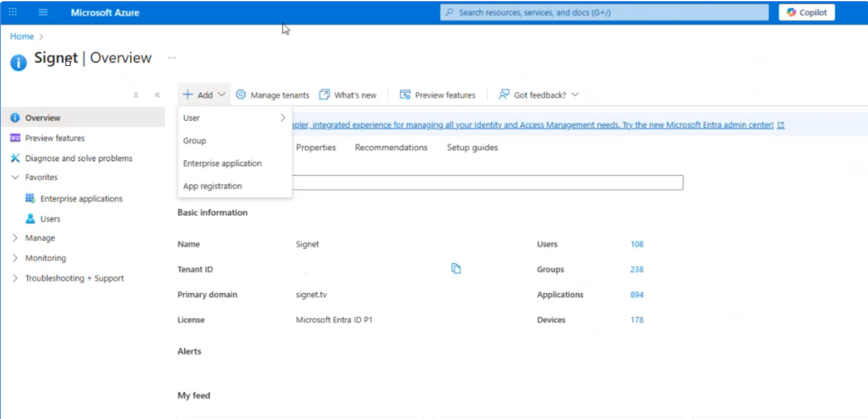
Task: Expand the Got feedback dropdown chevron
Action: click(575, 95)
